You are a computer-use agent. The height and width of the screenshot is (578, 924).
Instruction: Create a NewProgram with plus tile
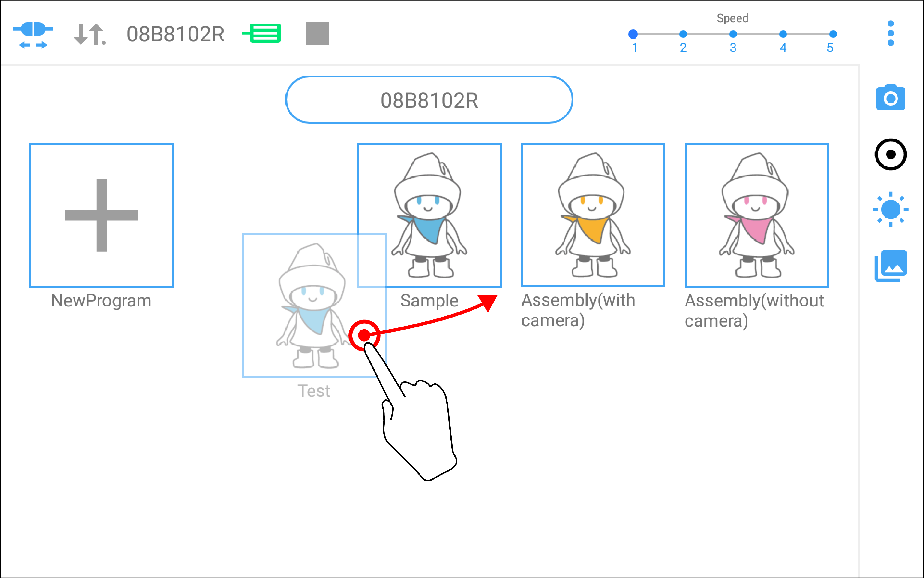point(102,215)
